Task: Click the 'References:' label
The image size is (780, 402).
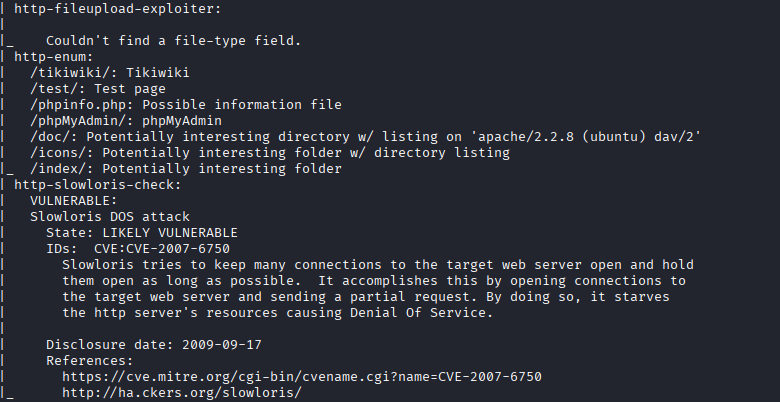Action: (x=90, y=361)
